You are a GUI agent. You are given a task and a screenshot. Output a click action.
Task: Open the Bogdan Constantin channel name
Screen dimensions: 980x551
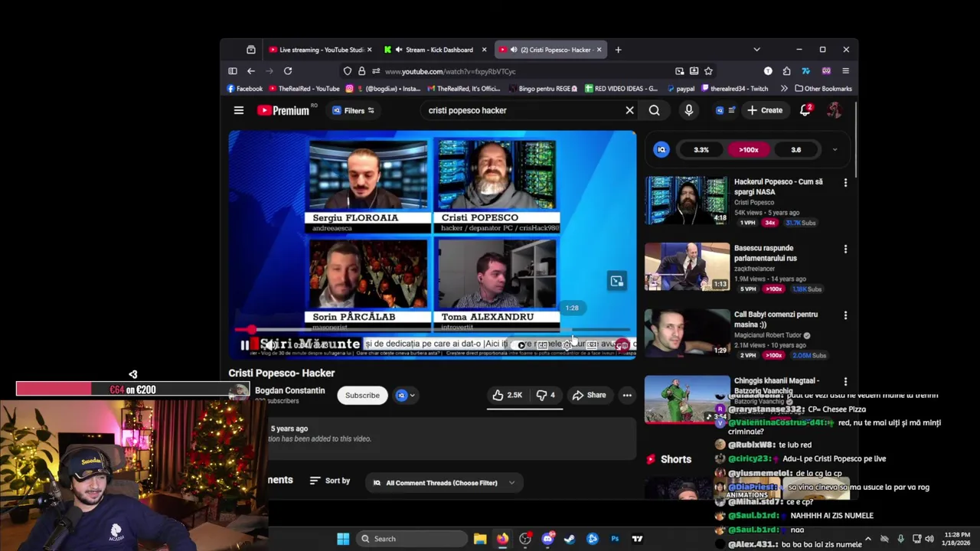click(x=289, y=390)
